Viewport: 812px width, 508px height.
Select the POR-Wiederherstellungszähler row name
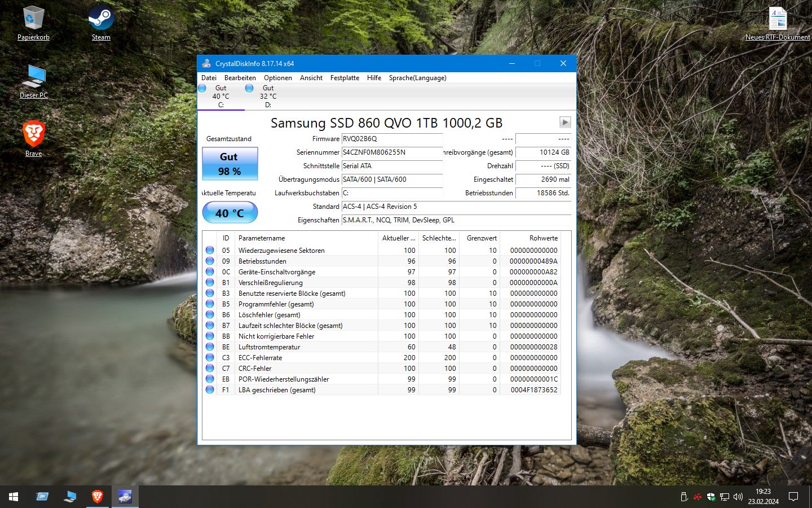point(283,379)
